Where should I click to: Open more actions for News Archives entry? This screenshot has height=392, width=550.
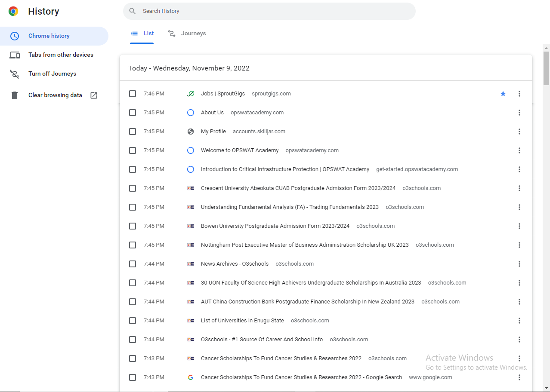click(x=519, y=264)
